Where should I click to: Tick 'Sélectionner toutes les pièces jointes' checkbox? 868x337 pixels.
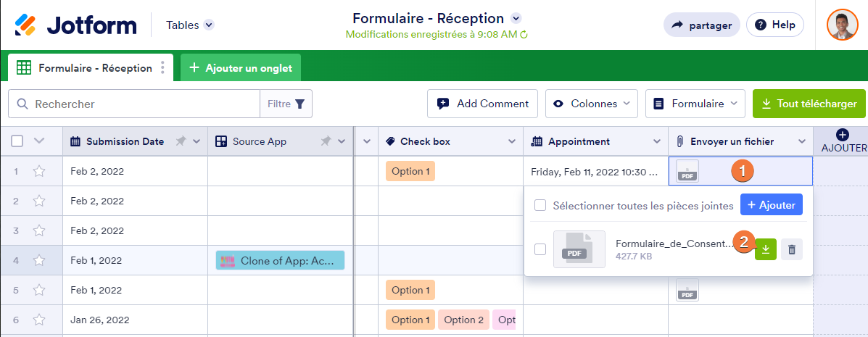click(x=540, y=206)
